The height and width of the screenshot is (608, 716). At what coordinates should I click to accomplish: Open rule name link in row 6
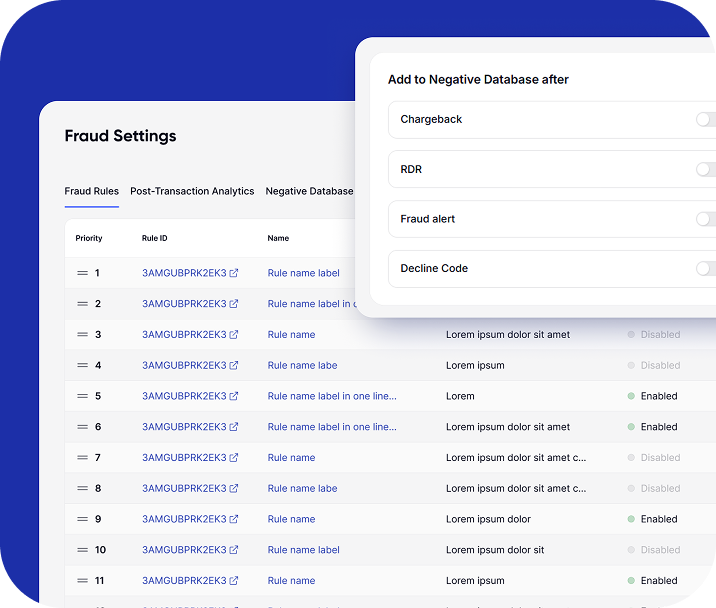[x=332, y=427]
